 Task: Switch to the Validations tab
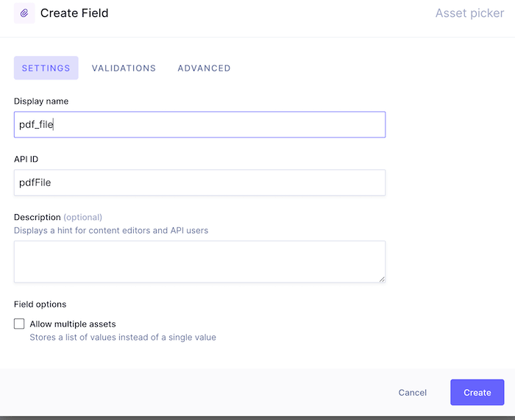click(x=124, y=68)
